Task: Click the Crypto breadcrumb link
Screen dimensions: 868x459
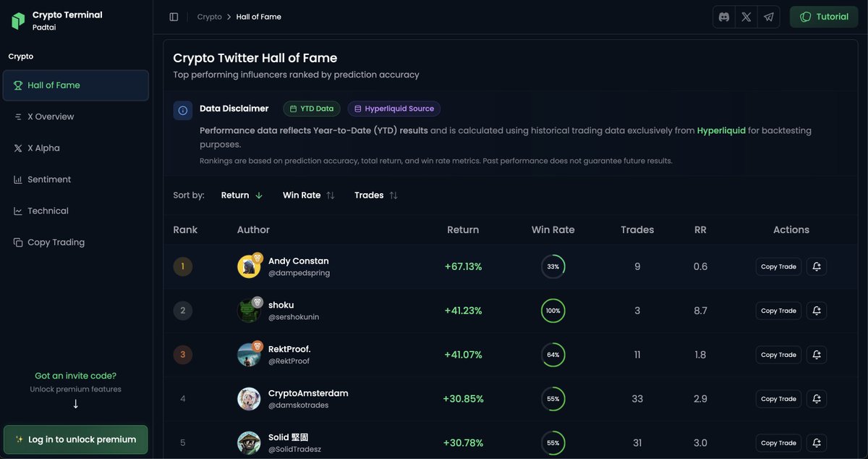Action: (x=210, y=17)
